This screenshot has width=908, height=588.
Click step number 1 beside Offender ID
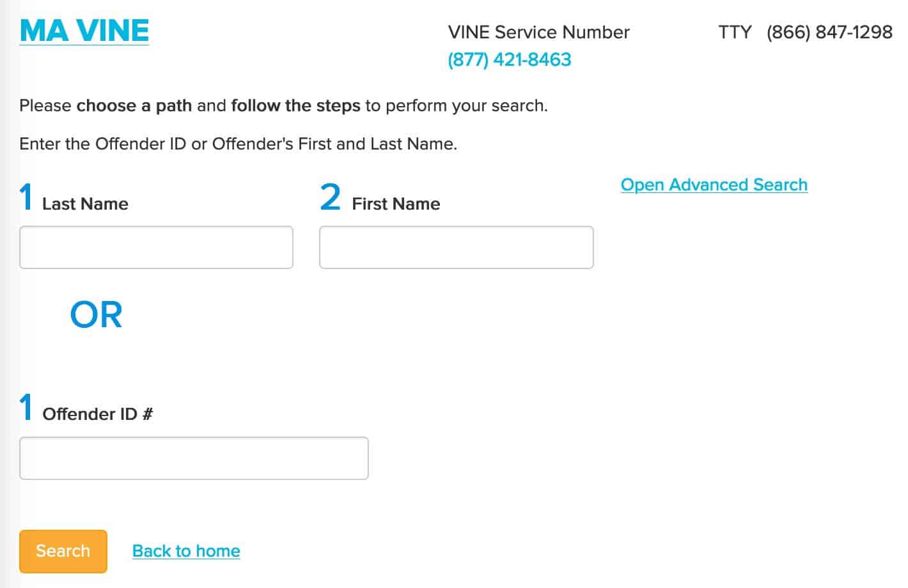click(26, 407)
